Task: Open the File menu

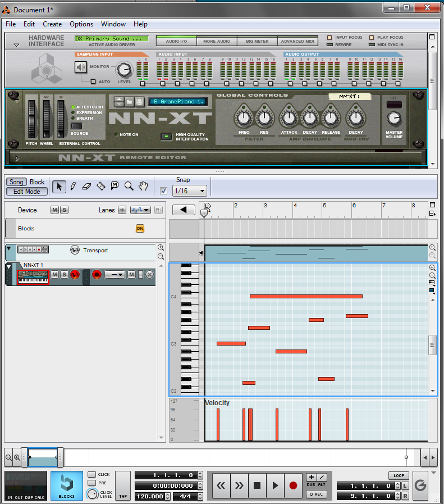Action: point(11,24)
